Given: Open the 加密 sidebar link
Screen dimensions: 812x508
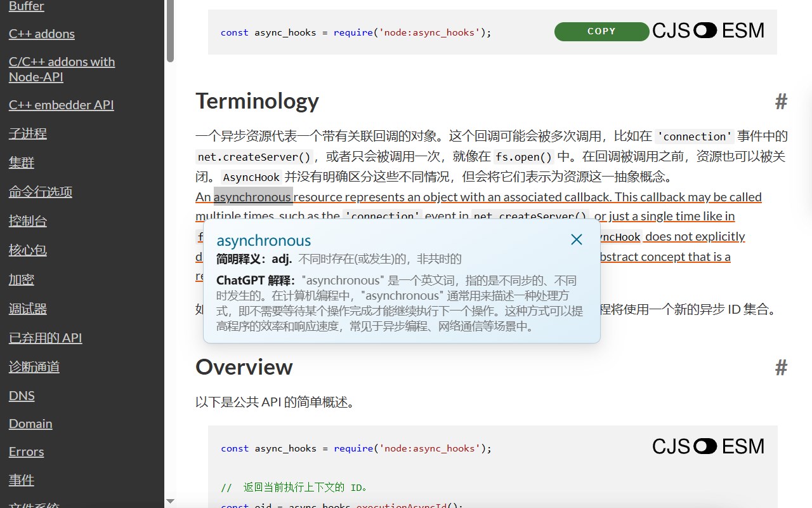Looking at the screenshot, I should (22, 279).
